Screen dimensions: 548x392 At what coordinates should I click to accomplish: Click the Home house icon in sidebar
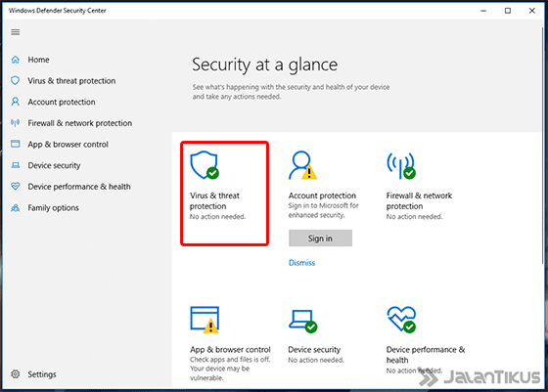coord(15,60)
